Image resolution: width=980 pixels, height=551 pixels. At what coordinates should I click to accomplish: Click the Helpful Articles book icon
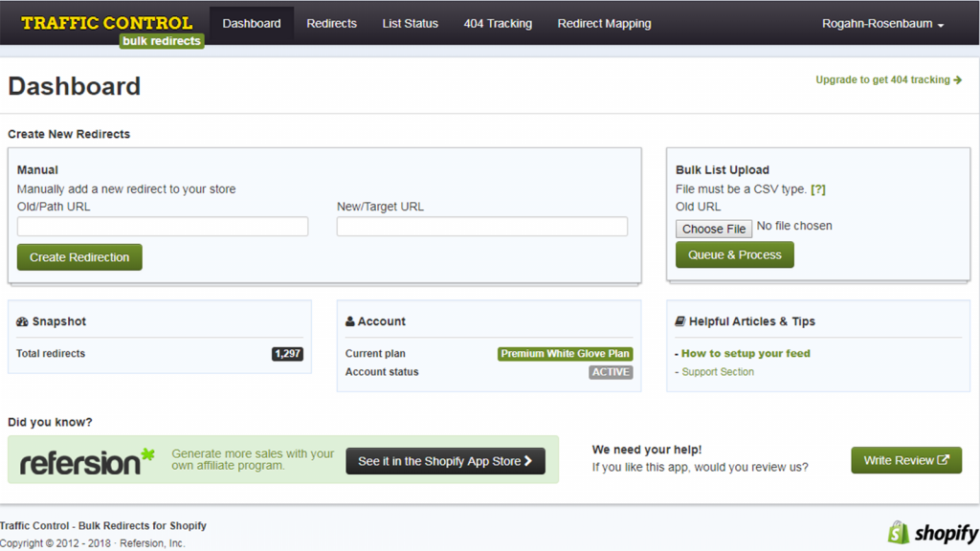[x=679, y=321]
